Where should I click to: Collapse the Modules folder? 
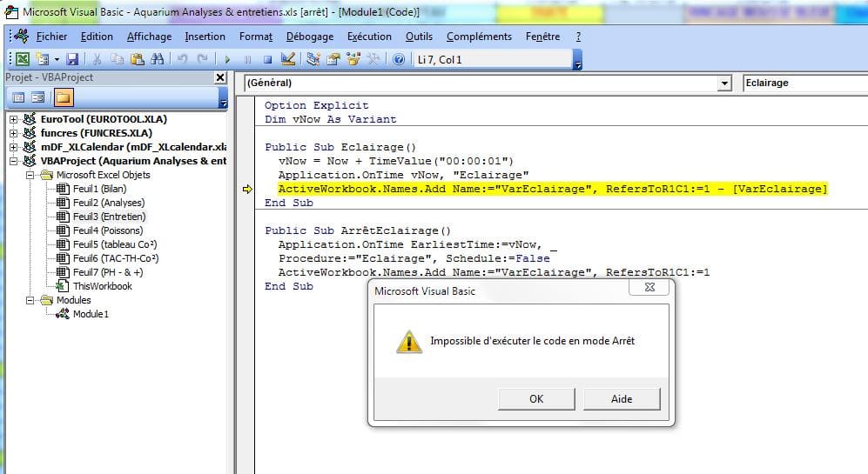pos(30,300)
